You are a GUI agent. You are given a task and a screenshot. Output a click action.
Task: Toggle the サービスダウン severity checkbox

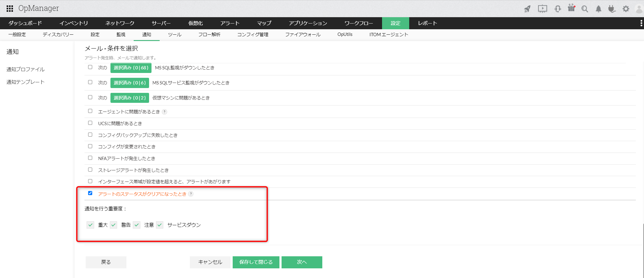[x=160, y=225]
